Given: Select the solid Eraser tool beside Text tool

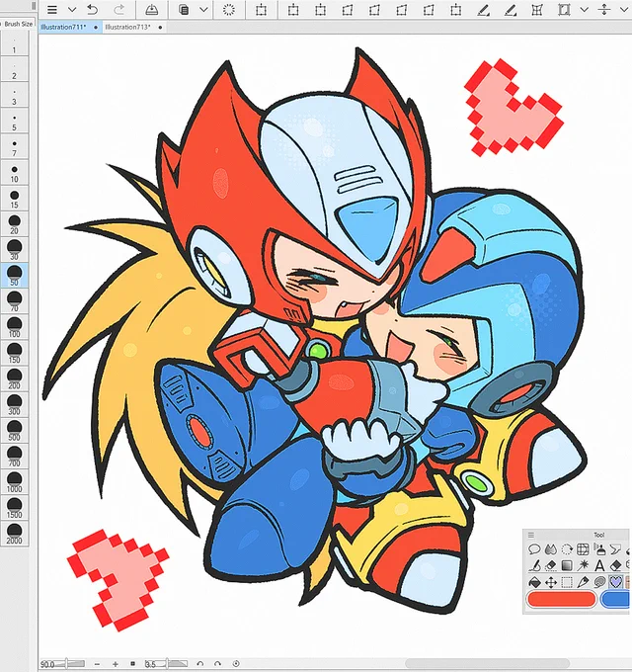Looking at the screenshot, I should [616, 565].
